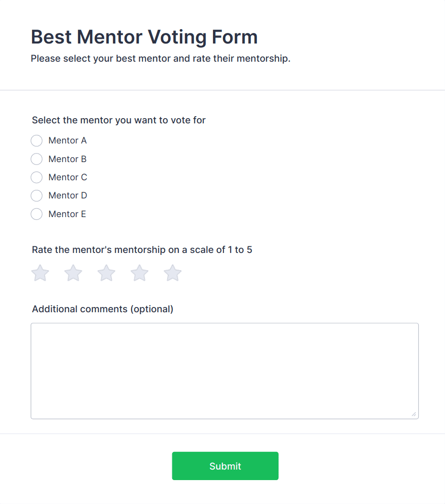Click the second rating star
This screenshot has height=504, width=445.
coord(73,274)
